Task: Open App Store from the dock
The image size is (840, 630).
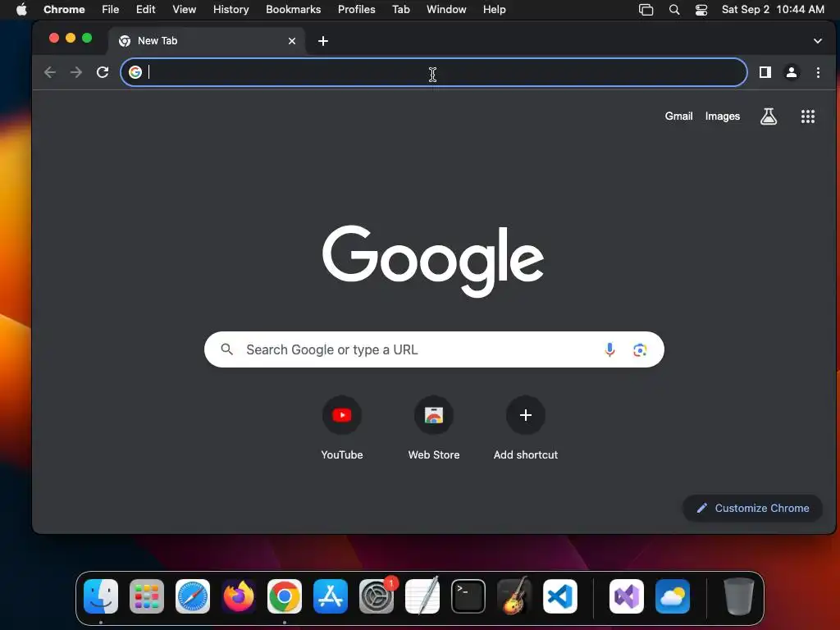Action: [x=331, y=596]
